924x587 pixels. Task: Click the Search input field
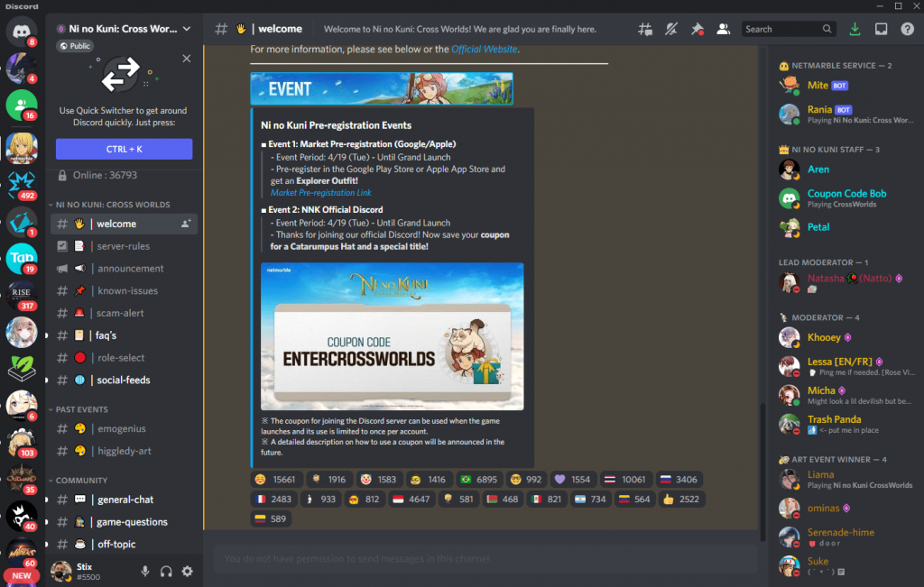point(789,29)
